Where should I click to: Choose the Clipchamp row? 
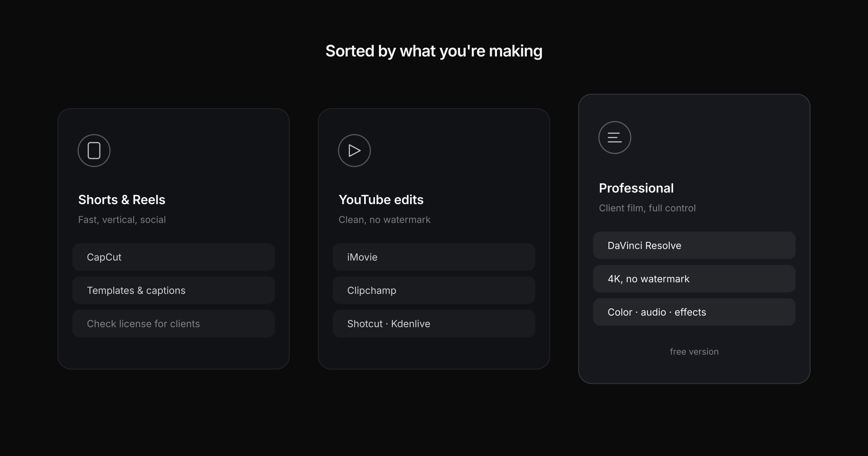[x=434, y=291]
